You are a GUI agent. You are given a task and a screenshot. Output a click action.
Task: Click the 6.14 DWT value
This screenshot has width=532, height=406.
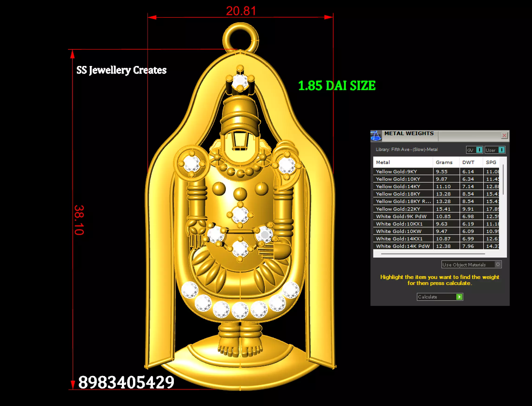[x=468, y=172]
